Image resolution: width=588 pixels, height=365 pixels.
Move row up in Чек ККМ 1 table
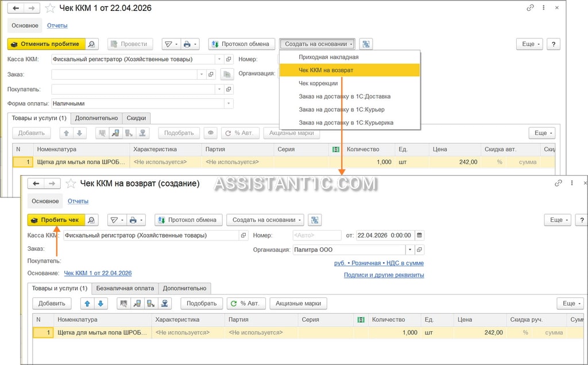[67, 133]
